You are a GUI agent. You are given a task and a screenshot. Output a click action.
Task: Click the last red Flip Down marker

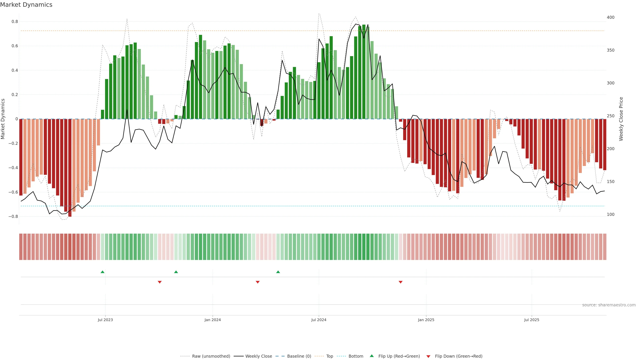400,282
